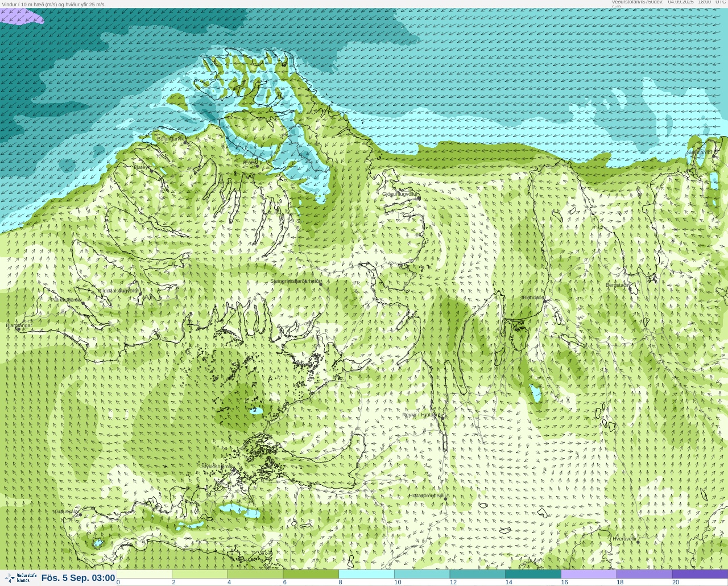Click the legend tick value 16
The width and height of the screenshot is (728, 586).
tap(564, 582)
